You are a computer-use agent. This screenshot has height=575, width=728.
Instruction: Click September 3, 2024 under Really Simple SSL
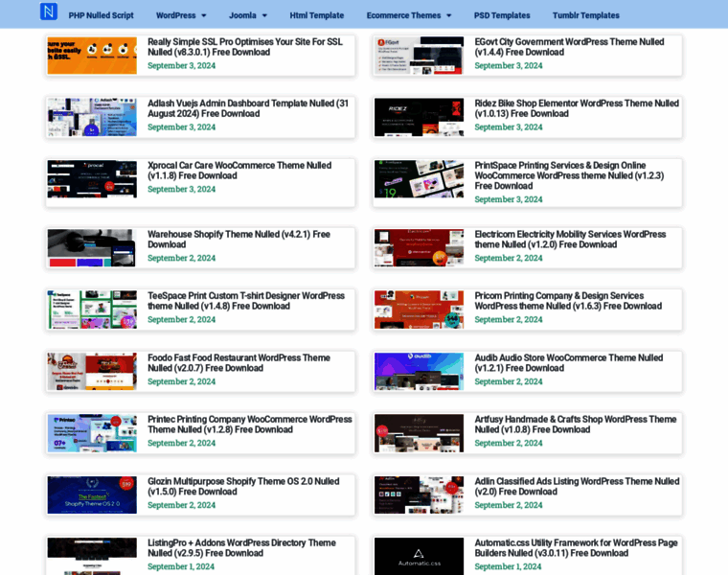click(x=182, y=65)
